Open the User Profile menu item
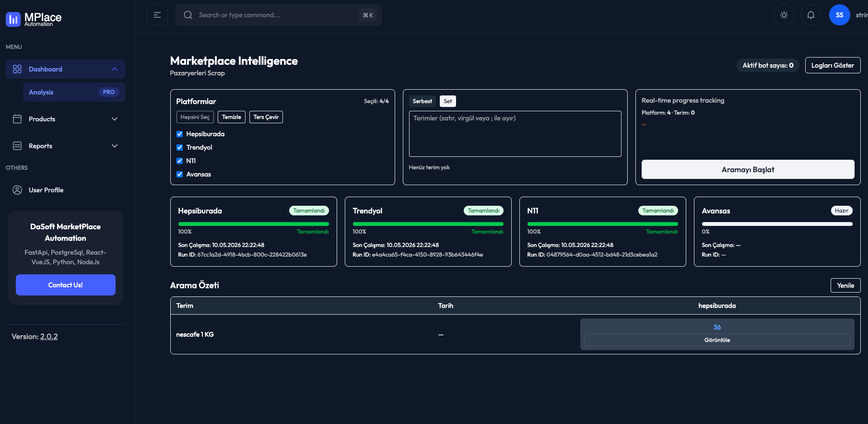The height and width of the screenshot is (424, 868). pos(65,190)
